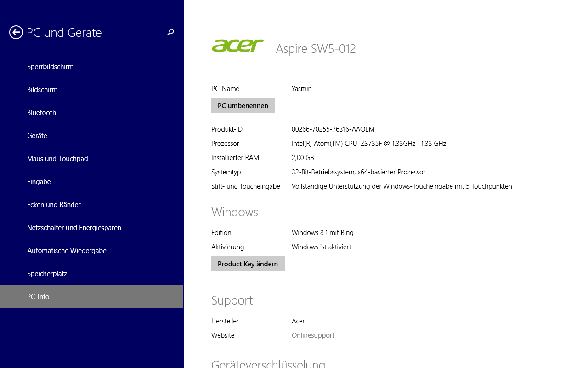Click the PC name Yasmin
The height and width of the screenshot is (368, 588).
coord(302,89)
